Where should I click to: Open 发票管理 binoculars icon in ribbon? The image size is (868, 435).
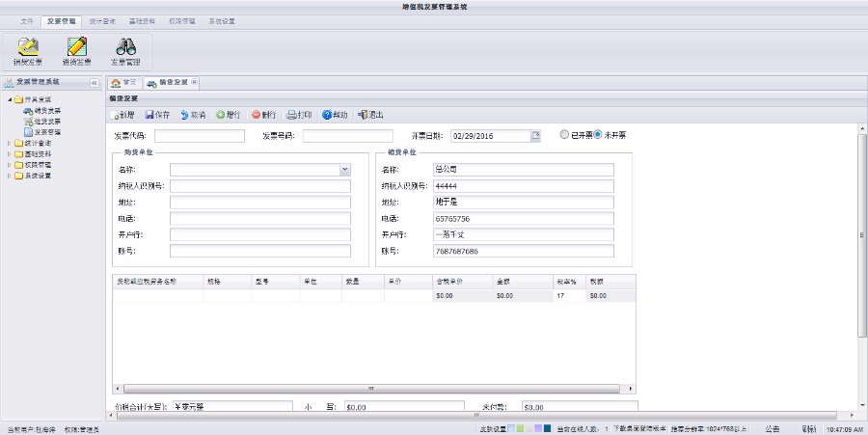tap(125, 46)
